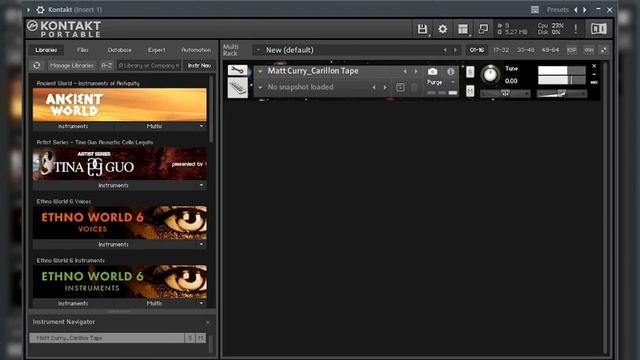Image resolution: width=640 pixels, height=360 pixels.
Task: Mute the Carillon Tape instrument
Action: coord(470,91)
